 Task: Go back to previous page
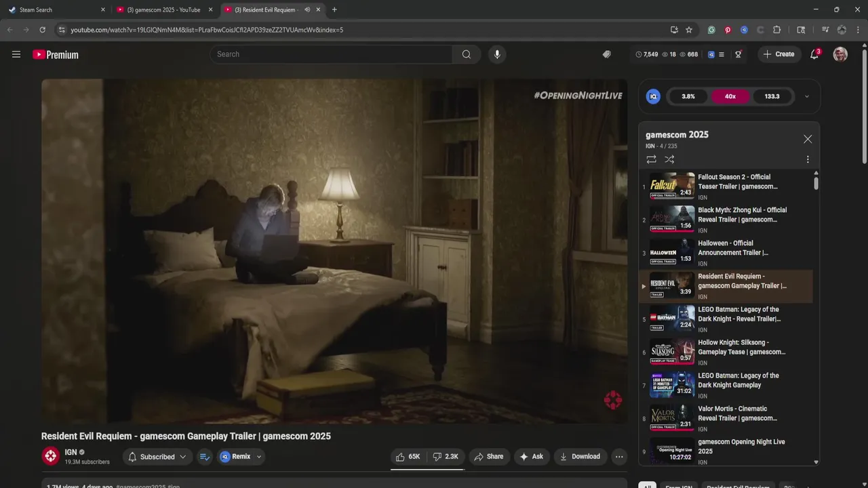coord(10,30)
